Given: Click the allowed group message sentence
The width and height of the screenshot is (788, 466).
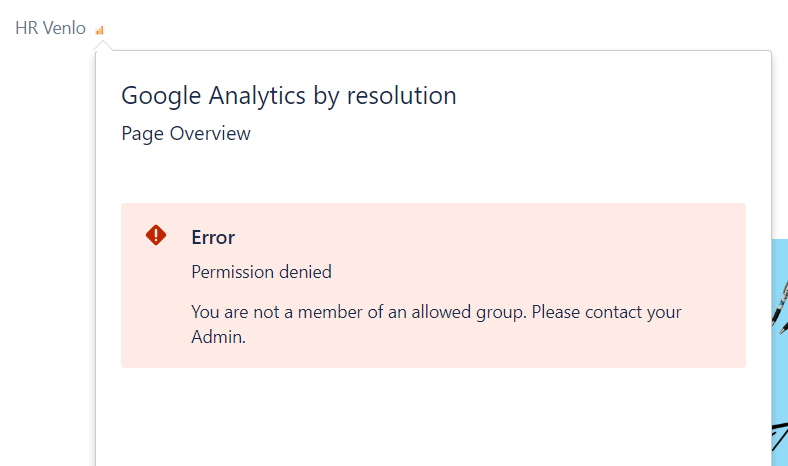Looking at the screenshot, I should [x=436, y=324].
